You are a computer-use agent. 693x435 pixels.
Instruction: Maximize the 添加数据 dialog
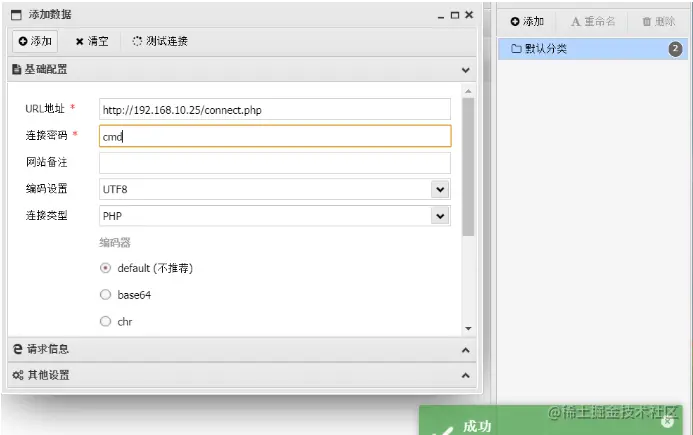pos(455,15)
